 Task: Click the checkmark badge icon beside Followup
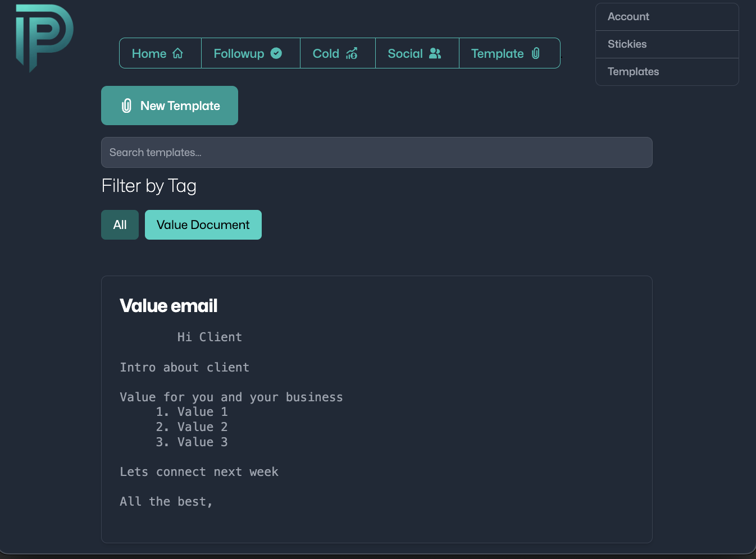pyautogui.click(x=276, y=53)
